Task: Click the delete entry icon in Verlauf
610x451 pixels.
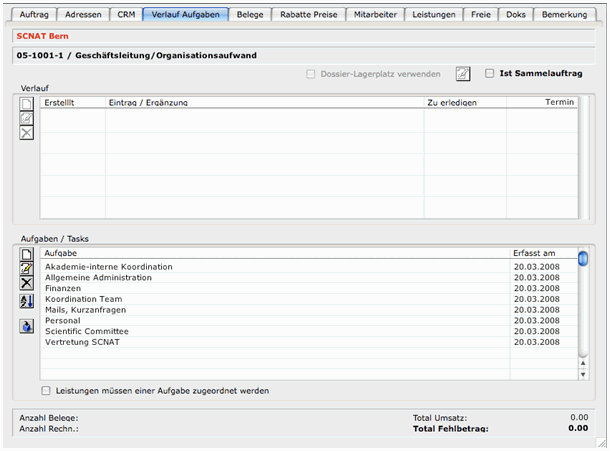Action: click(27, 133)
